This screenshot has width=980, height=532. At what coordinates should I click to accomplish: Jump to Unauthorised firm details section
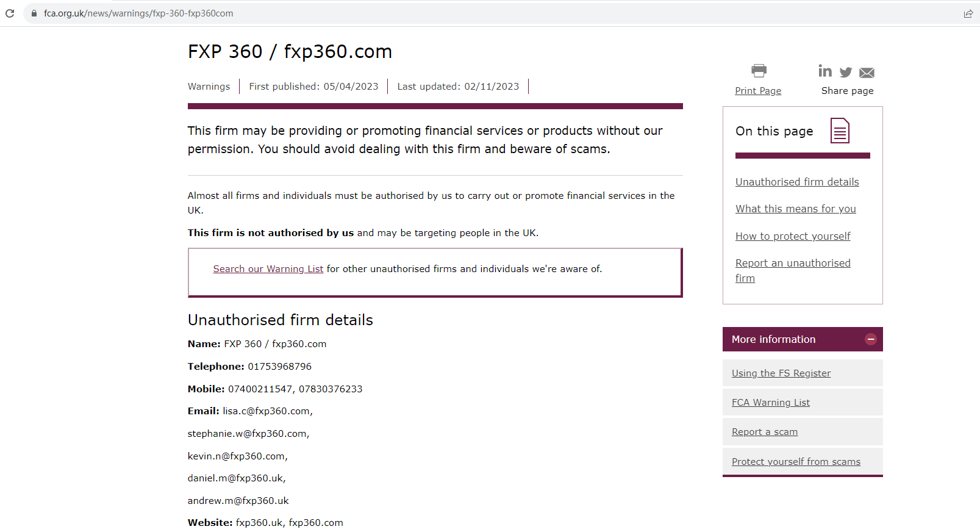point(796,182)
